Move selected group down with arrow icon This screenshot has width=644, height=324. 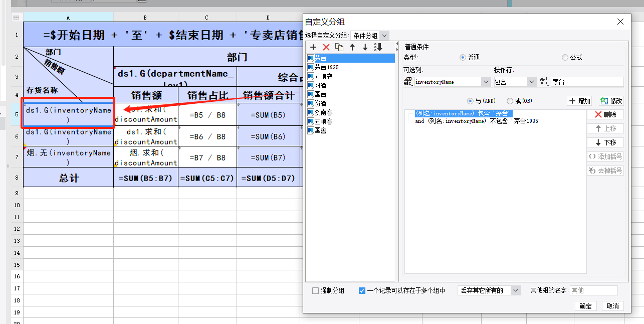365,47
